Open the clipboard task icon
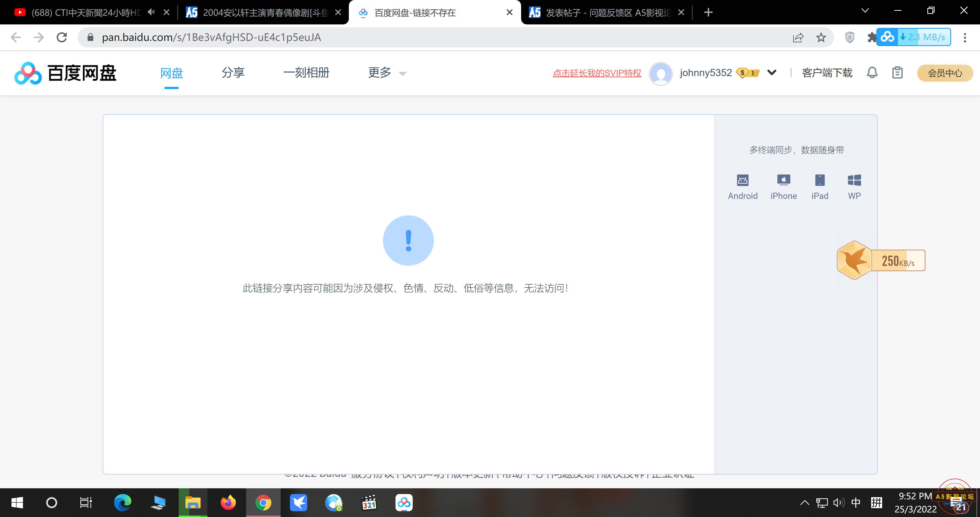The width and height of the screenshot is (980, 517). click(897, 72)
